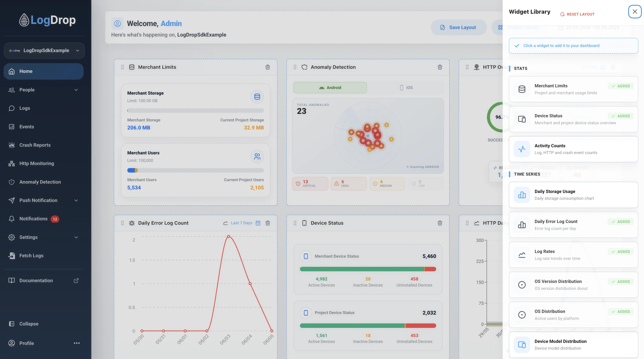Screen dimensions: 644x359
Task: Click the Anomaly Detection widget drag handle
Action: click(x=295, y=67)
